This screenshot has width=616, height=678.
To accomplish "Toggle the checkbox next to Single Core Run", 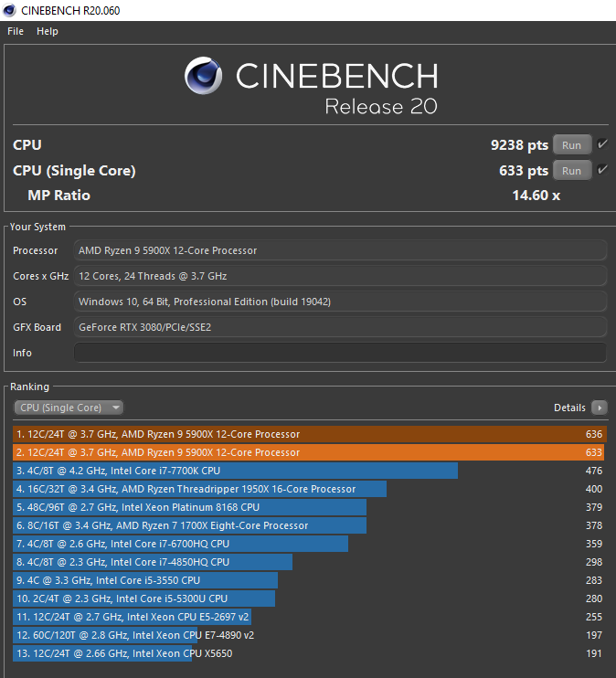I will coord(602,170).
